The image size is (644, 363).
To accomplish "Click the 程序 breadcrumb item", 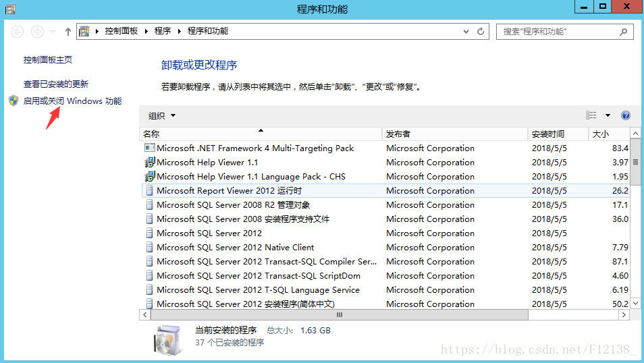I will tap(163, 31).
